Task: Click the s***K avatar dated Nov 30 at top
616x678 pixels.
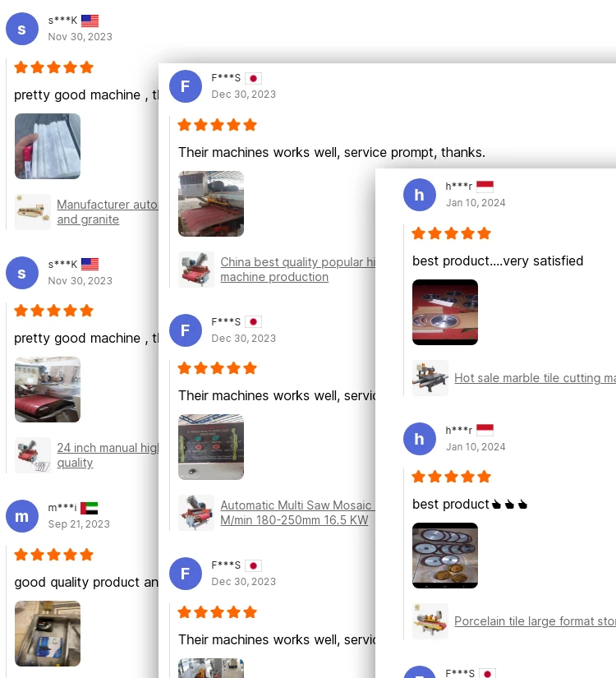Action: (22, 29)
